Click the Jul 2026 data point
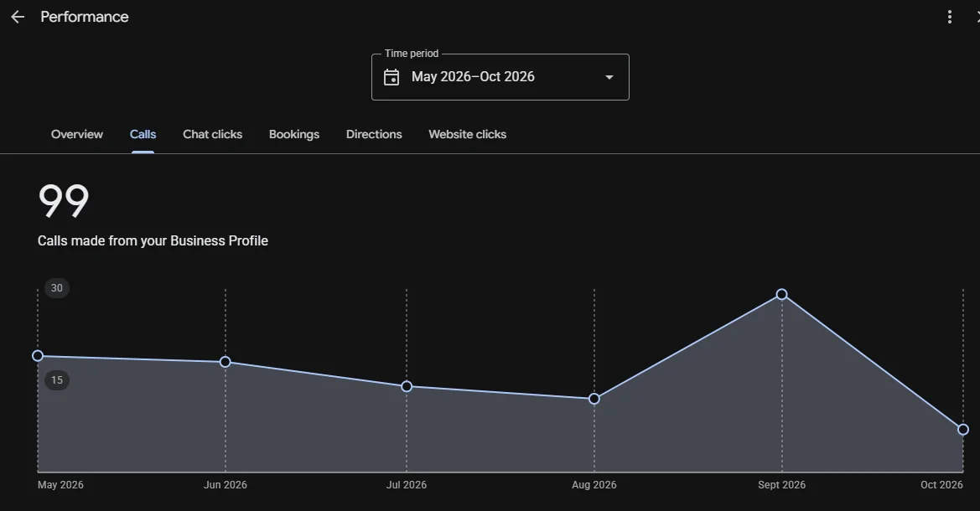The height and width of the screenshot is (511, 980). pos(407,387)
